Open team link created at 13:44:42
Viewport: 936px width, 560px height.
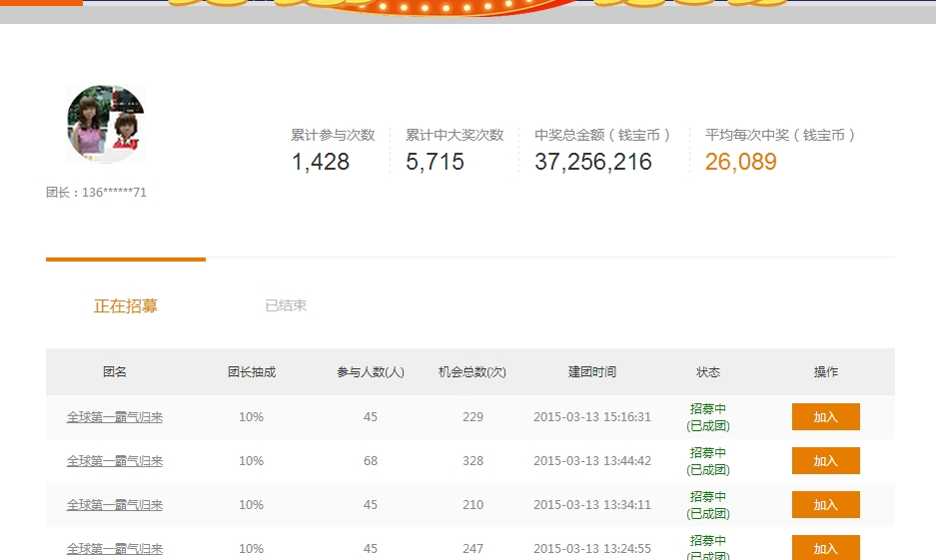[115, 461]
